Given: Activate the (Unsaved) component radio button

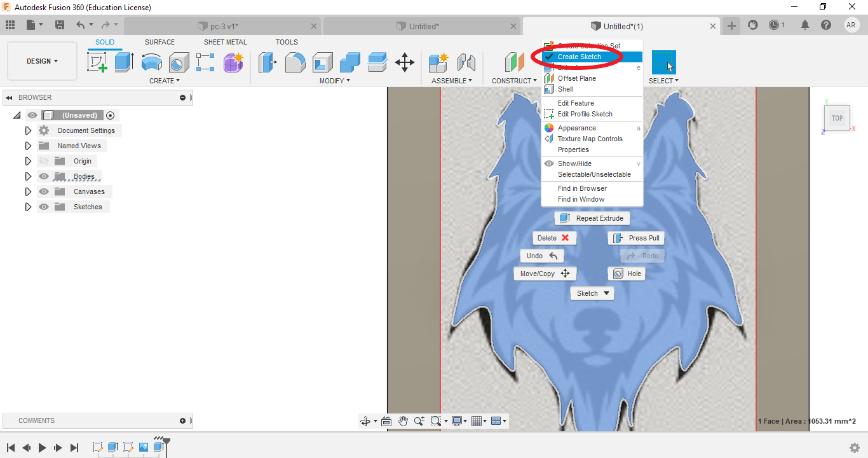Looking at the screenshot, I should tap(111, 115).
